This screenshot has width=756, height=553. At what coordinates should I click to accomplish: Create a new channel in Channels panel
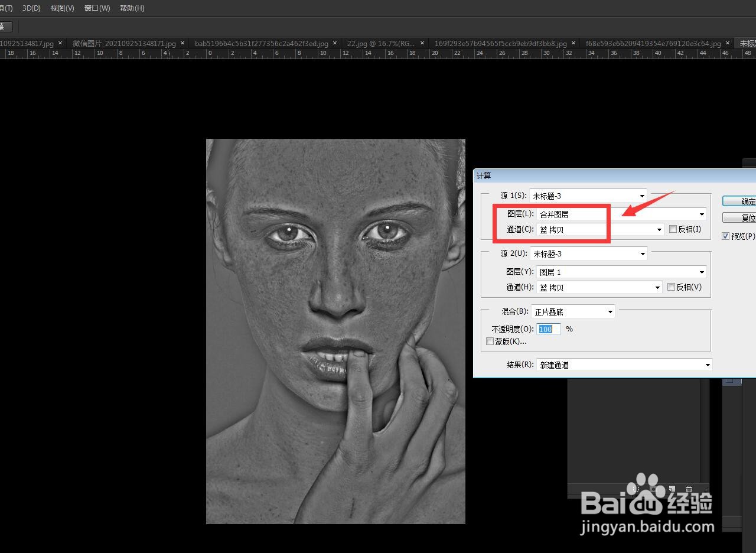(x=672, y=489)
